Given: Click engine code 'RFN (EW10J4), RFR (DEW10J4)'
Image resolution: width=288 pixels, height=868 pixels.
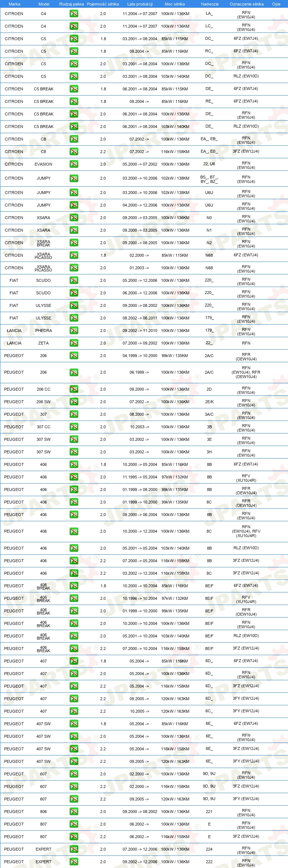Looking at the screenshot, I should click(x=246, y=372).
